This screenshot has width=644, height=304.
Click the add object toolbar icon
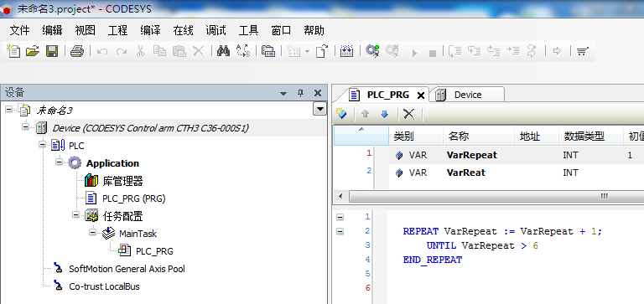point(293,51)
